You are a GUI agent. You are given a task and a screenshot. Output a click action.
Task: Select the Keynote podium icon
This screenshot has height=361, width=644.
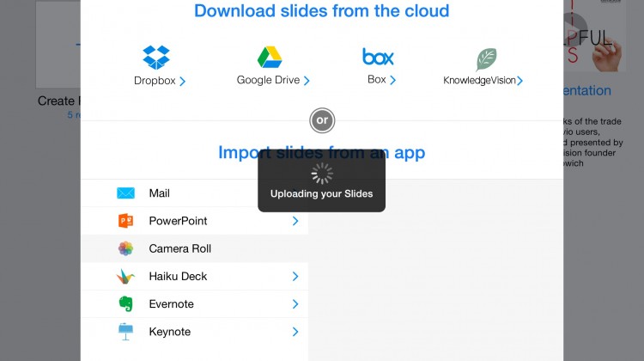tap(125, 332)
